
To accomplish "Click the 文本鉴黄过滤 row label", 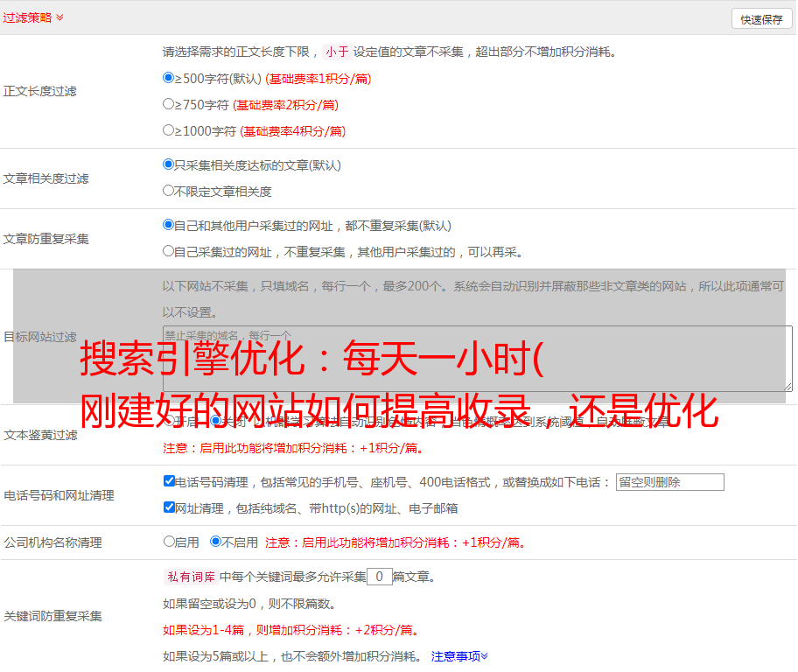I will (x=40, y=435).
